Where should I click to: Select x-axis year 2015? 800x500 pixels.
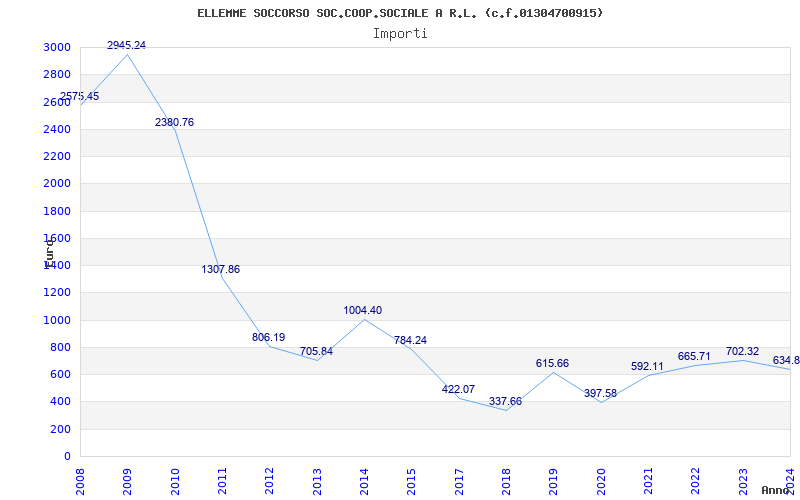411,481
